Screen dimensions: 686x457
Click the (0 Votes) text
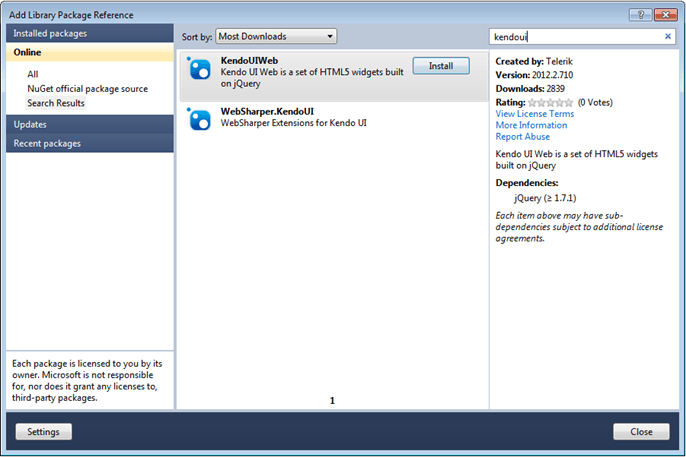[x=595, y=102]
